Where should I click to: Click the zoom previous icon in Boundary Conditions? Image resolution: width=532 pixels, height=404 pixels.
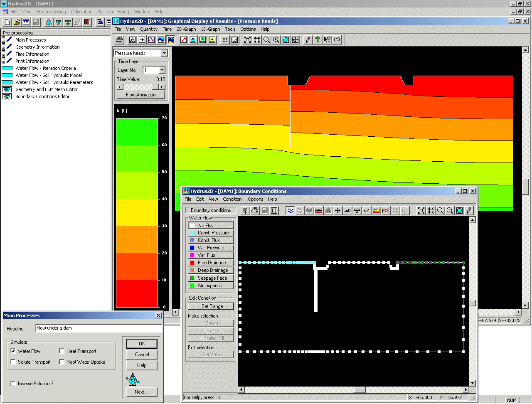(x=450, y=211)
